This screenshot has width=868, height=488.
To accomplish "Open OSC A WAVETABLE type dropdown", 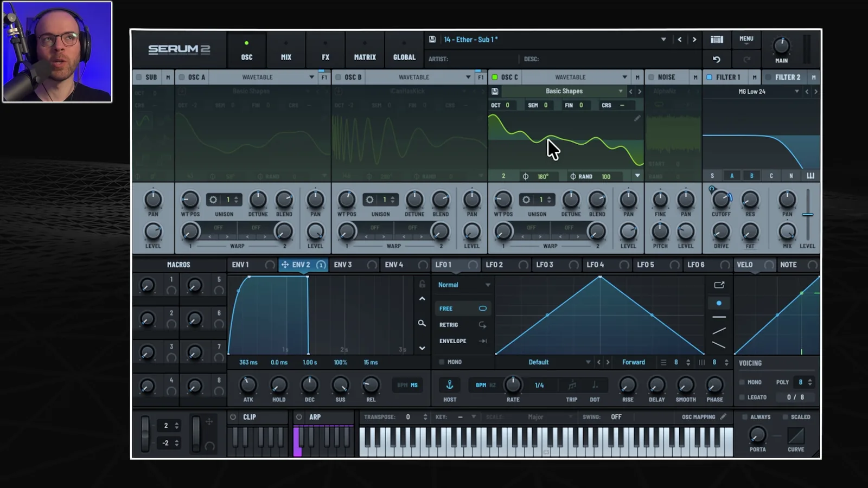I will coord(311,77).
